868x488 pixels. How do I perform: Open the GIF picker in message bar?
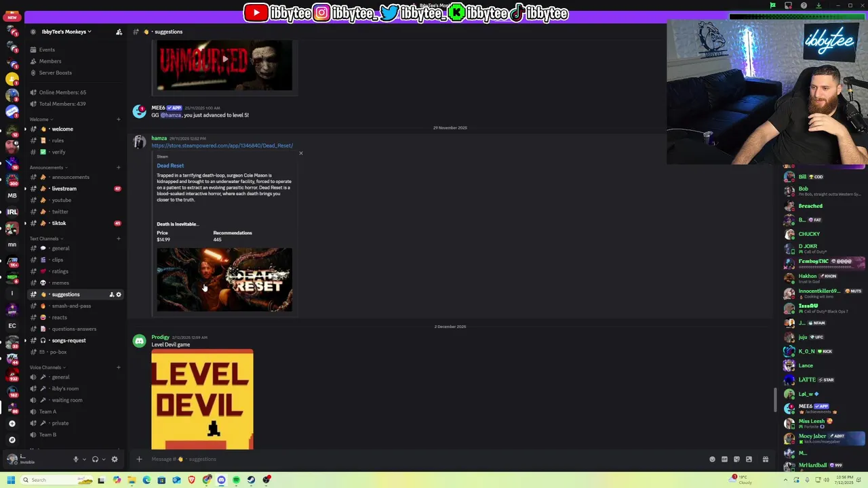coord(724,459)
